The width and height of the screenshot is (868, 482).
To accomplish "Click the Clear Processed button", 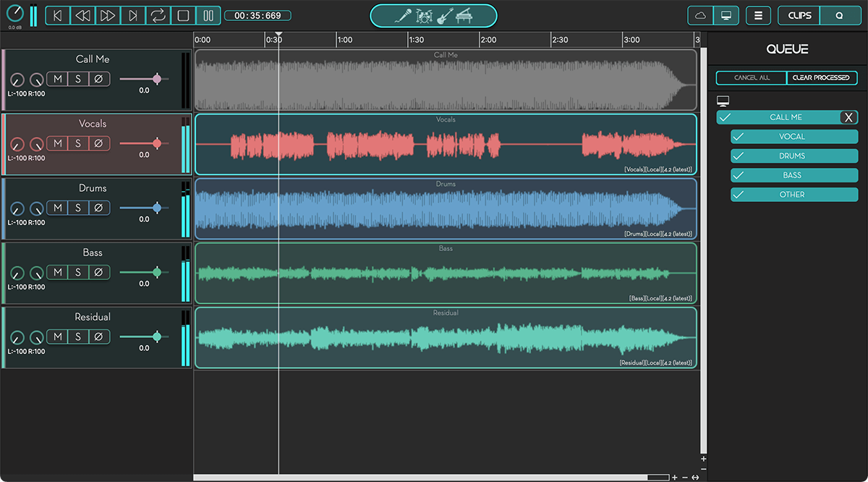I will [x=822, y=77].
